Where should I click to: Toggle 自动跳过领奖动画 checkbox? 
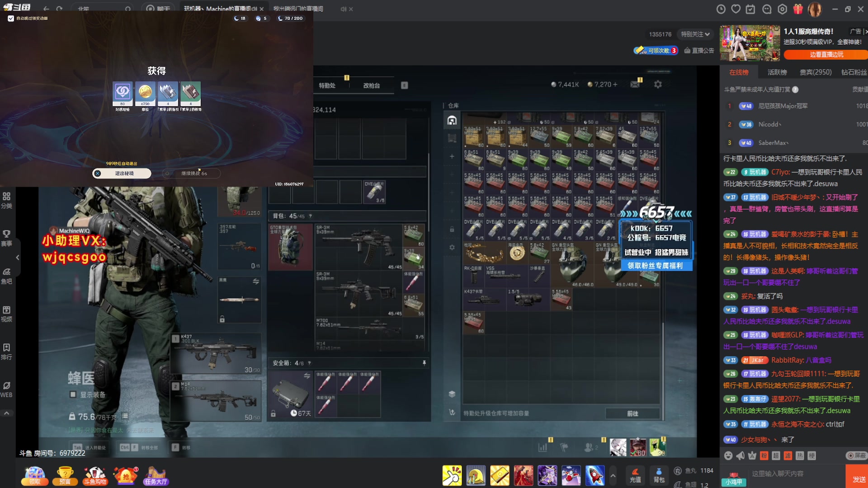coord(11,19)
